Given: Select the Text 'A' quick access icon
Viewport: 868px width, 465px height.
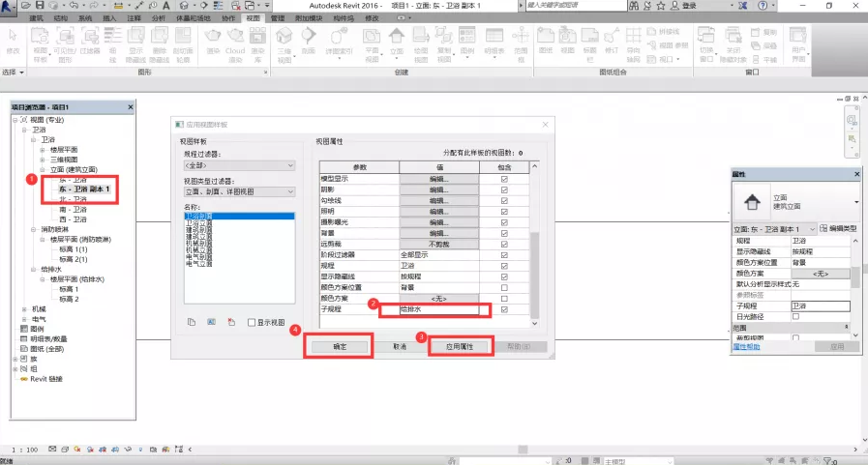Looking at the screenshot, I should pyautogui.click(x=166, y=6).
